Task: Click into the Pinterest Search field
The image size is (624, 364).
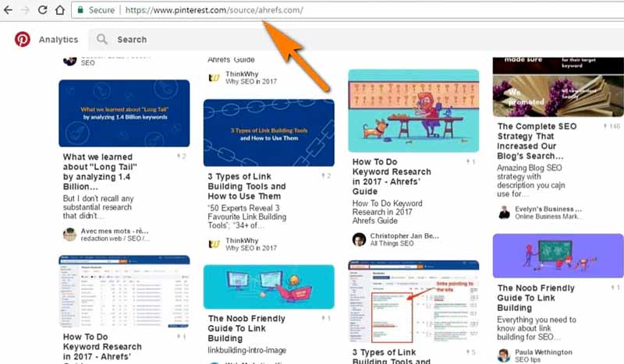Action: (358, 40)
